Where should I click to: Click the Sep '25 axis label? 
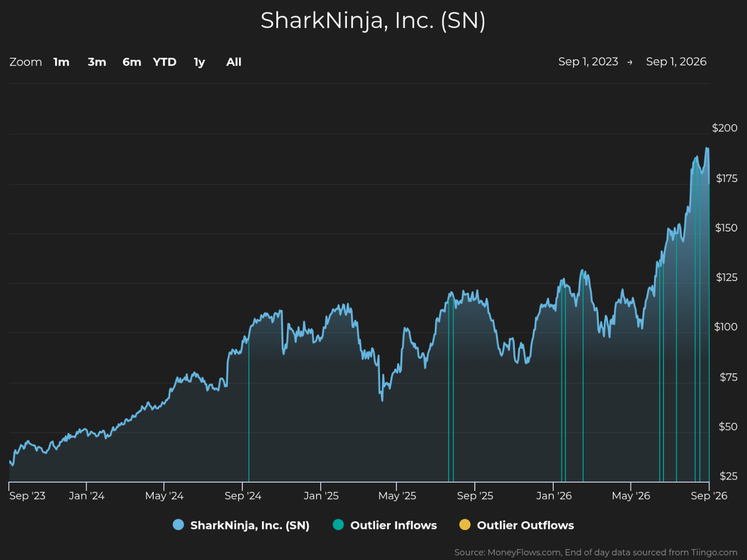475,496
